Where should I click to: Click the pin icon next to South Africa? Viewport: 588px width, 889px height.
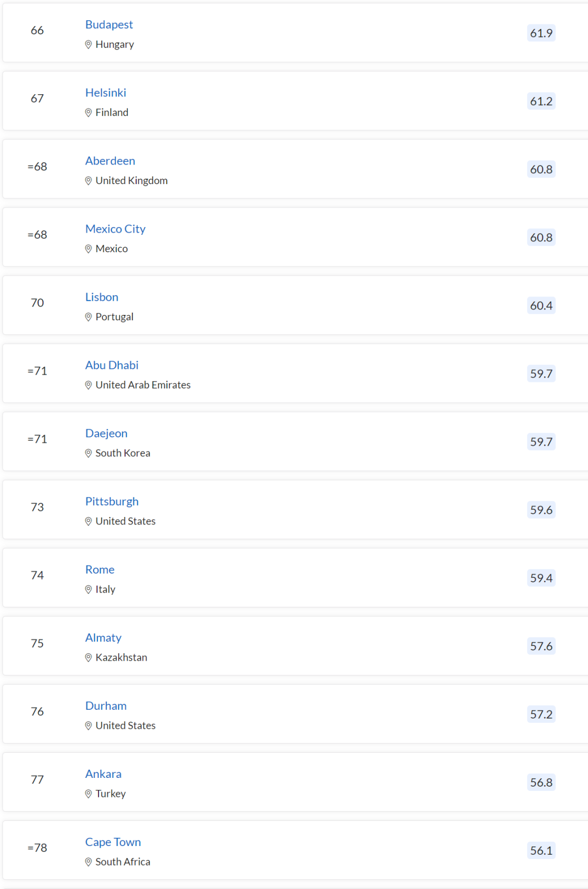(88, 862)
